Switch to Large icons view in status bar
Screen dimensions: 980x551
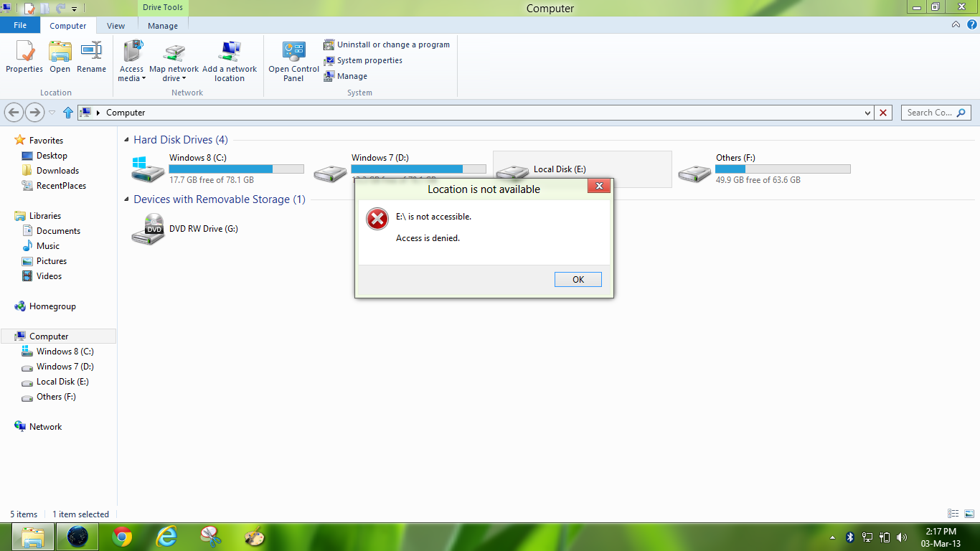(x=968, y=514)
